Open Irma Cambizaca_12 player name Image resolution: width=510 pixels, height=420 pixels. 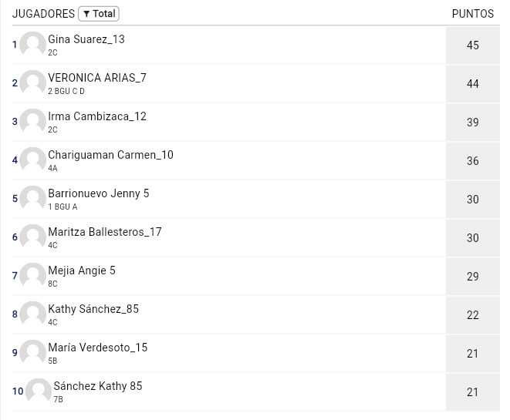96,116
